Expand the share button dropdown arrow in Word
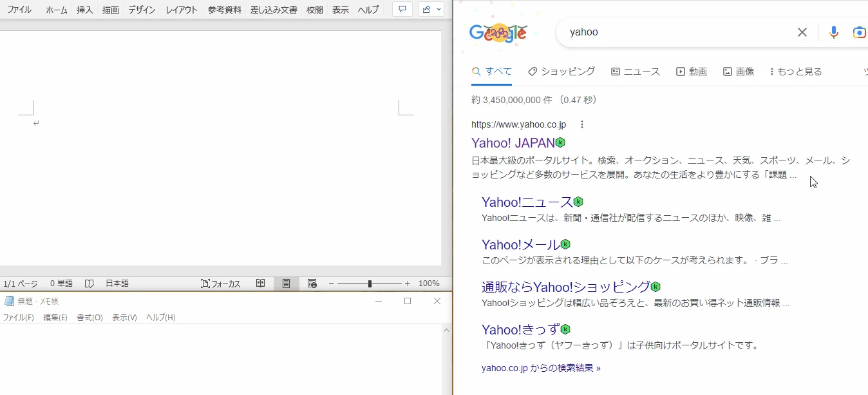Image resolution: width=868 pixels, height=395 pixels. [x=439, y=10]
